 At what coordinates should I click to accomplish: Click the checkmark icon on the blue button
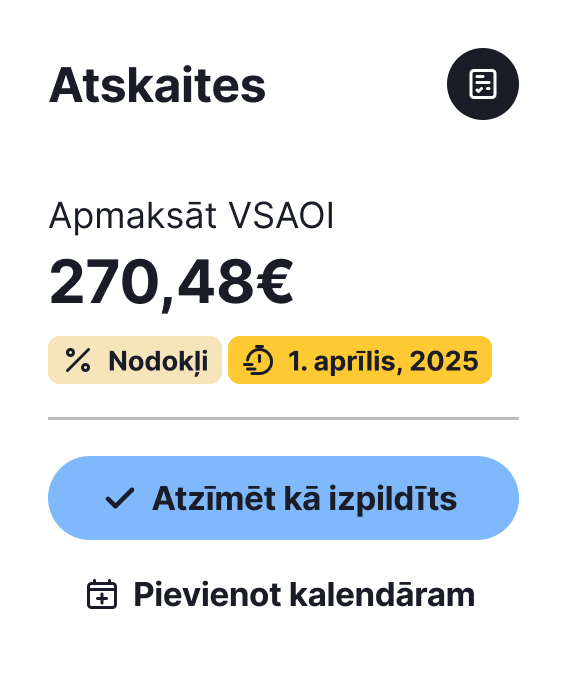tap(120, 498)
